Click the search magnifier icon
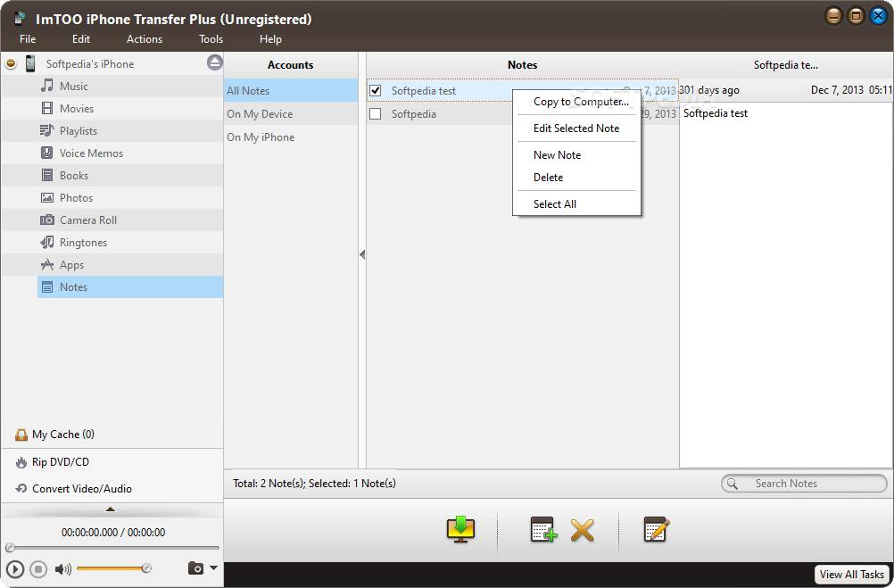894x588 pixels. (733, 484)
